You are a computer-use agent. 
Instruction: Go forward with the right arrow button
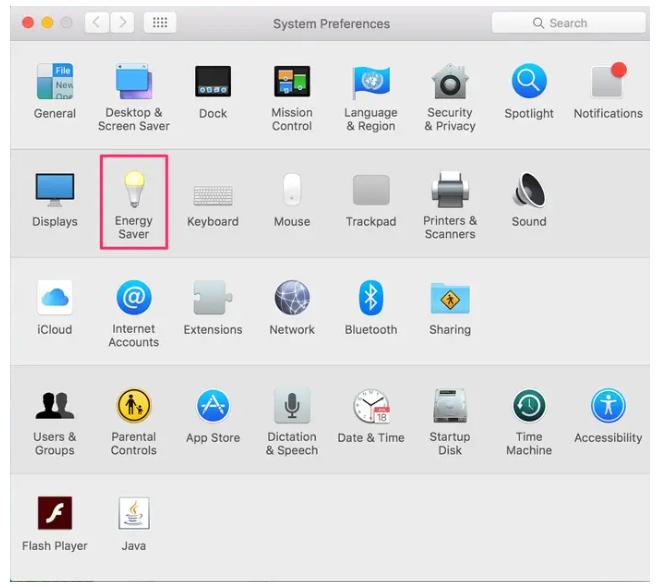(122, 22)
